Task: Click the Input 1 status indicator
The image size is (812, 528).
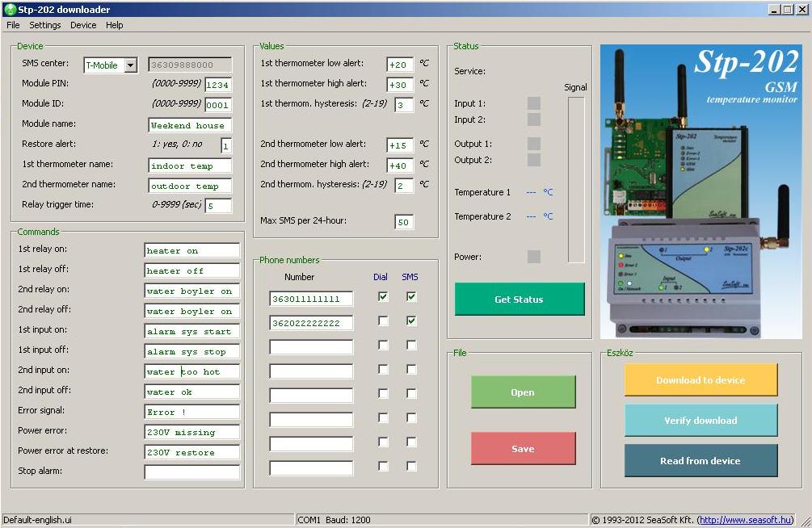Action: pos(534,103)
